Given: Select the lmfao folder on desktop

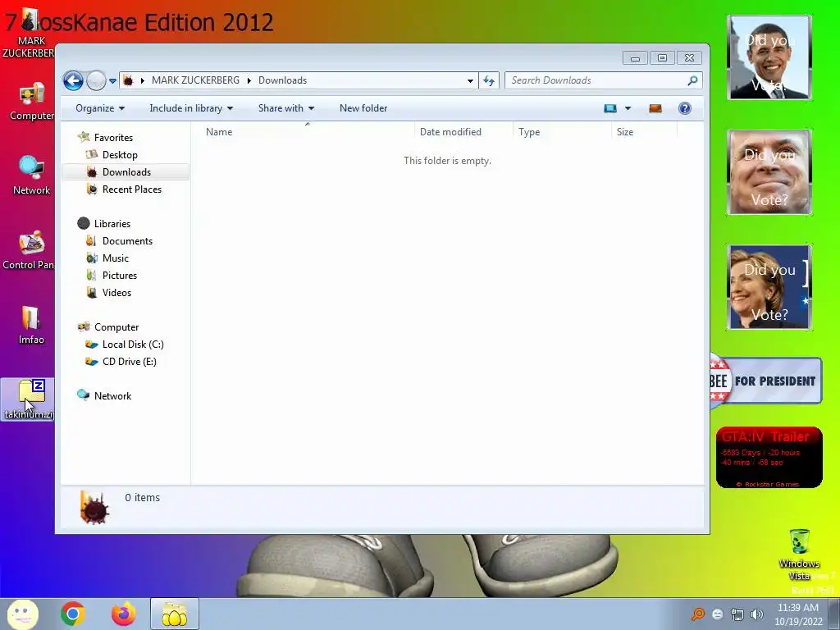Looking at the screenshot, I should click(31, 325).
